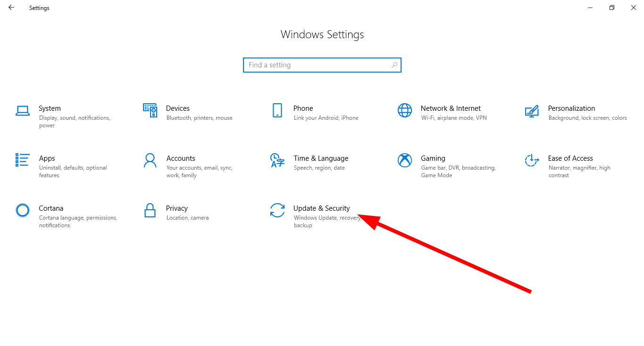644x346 pixels.
Task: Open the Ease of Access icon
Action: pyautogui.click(x=532, y=160)
